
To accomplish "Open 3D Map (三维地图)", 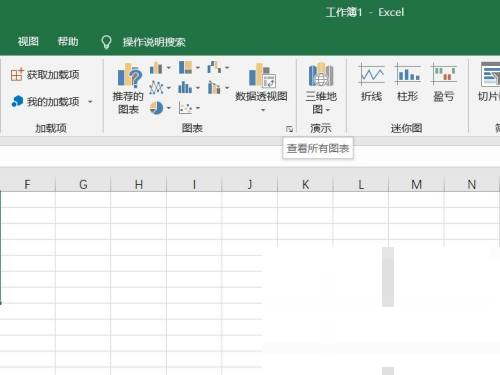I will 320,89.
